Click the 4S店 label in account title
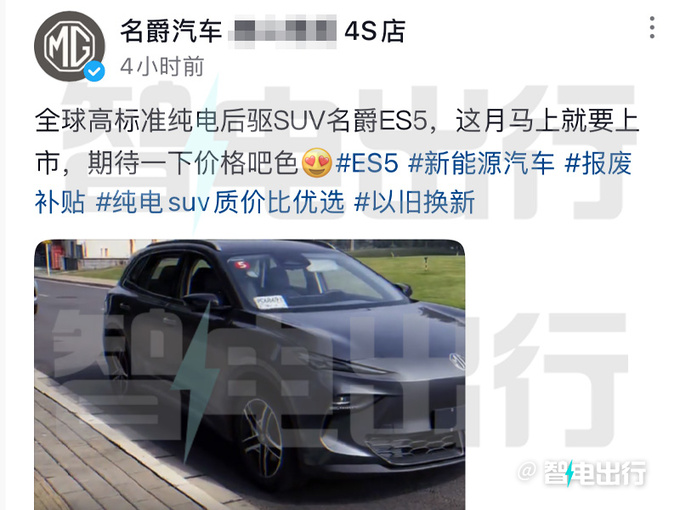Viewport: 680px width, 510px height. coord(375,31)
